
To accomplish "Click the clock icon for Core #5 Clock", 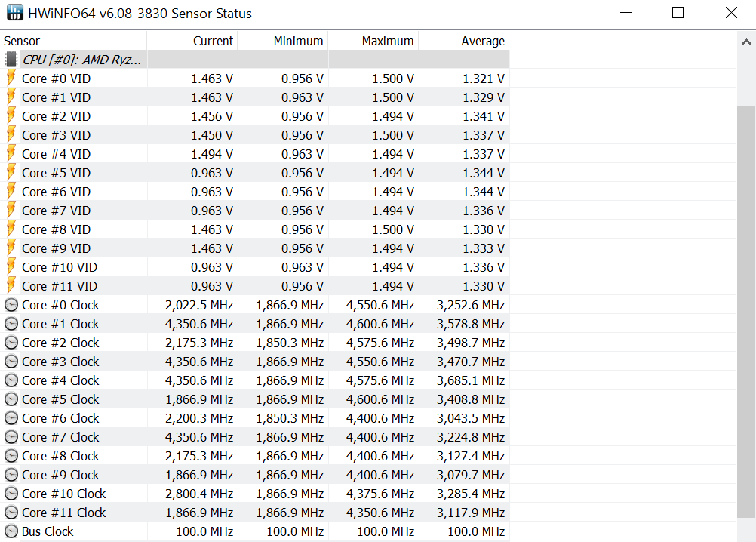I will 11,399.
